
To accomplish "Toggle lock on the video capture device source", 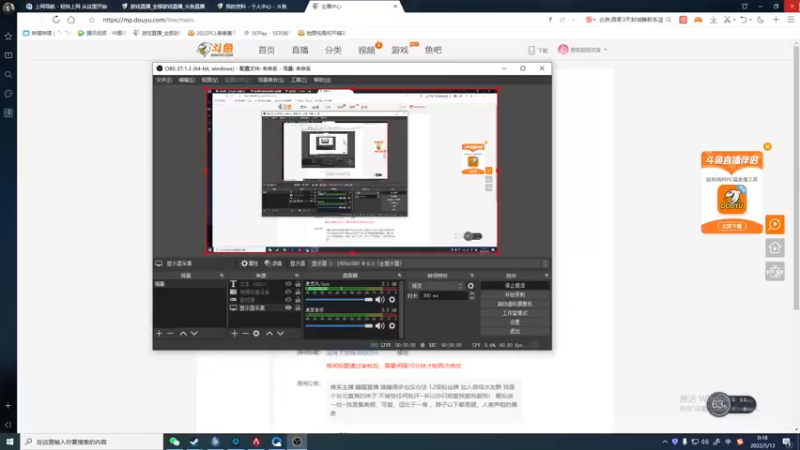I will pyautogui.click(x=297, y=292).
